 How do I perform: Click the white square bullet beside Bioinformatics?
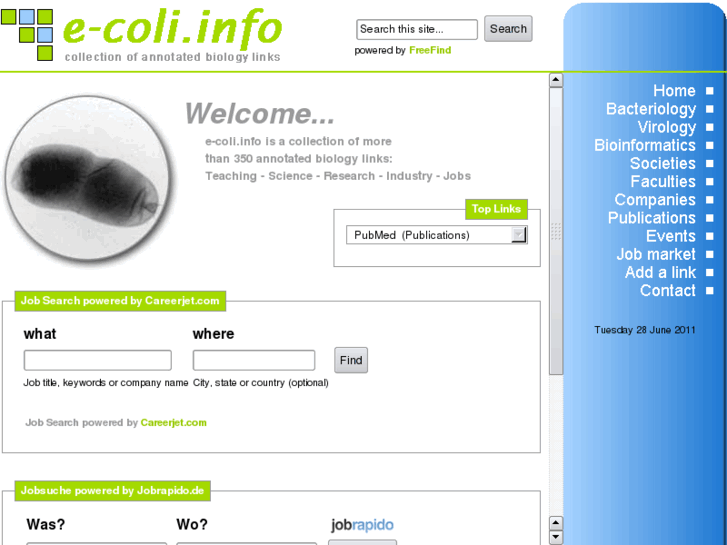click(x=709, y=145)
